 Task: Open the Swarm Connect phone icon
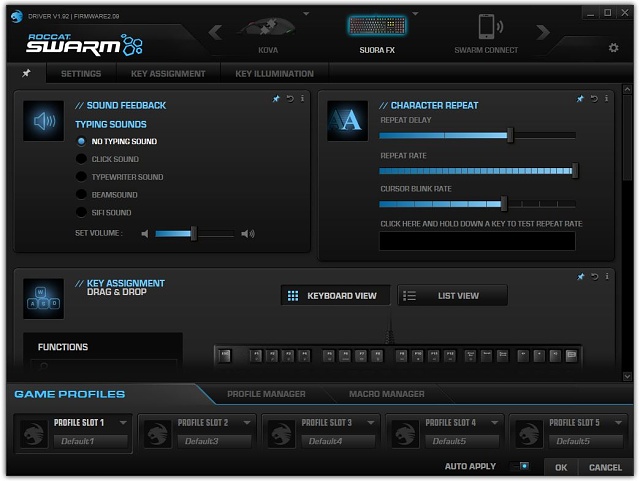[490, 27]
